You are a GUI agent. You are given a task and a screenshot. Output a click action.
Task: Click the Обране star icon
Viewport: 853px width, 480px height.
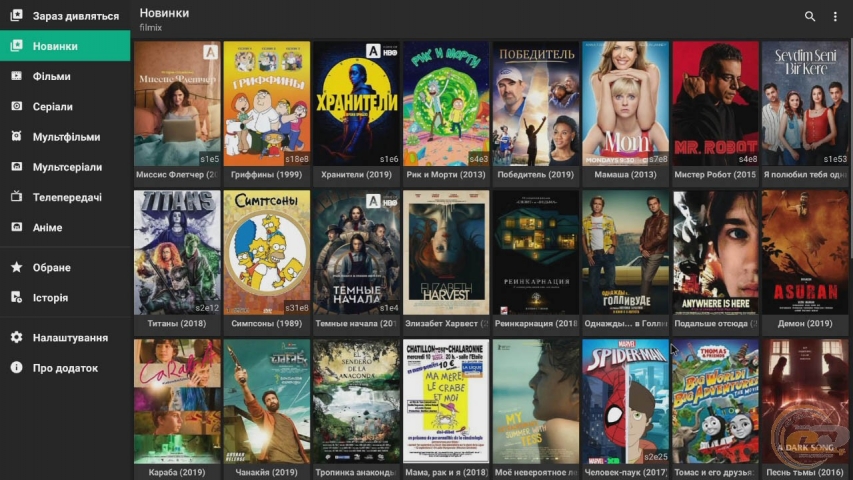(x=16, y=267)
